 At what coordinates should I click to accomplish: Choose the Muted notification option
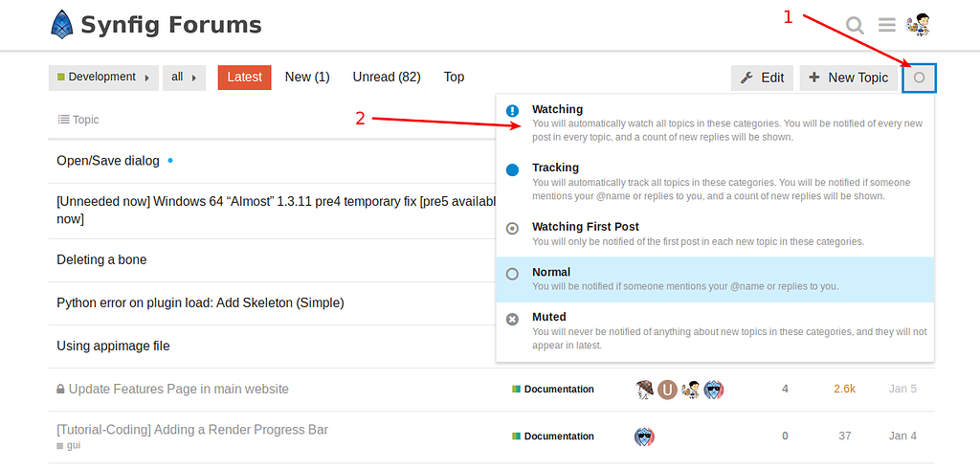click(x=549, y=317)
